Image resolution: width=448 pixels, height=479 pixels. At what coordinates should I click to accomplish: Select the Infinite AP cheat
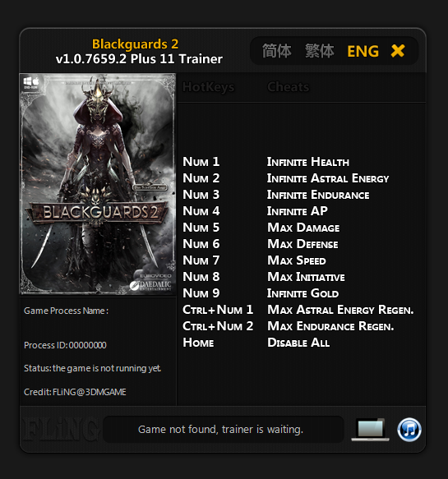[298, 211]
